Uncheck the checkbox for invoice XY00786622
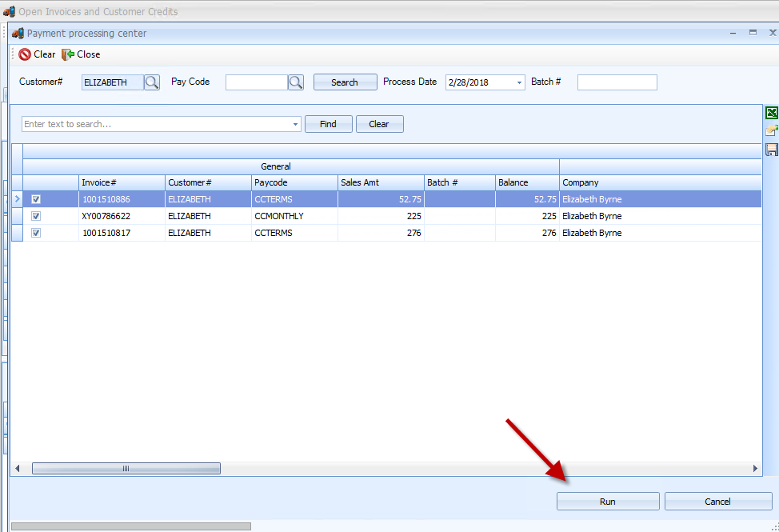This screenshot has width=779, height=532. pos(36,216)
